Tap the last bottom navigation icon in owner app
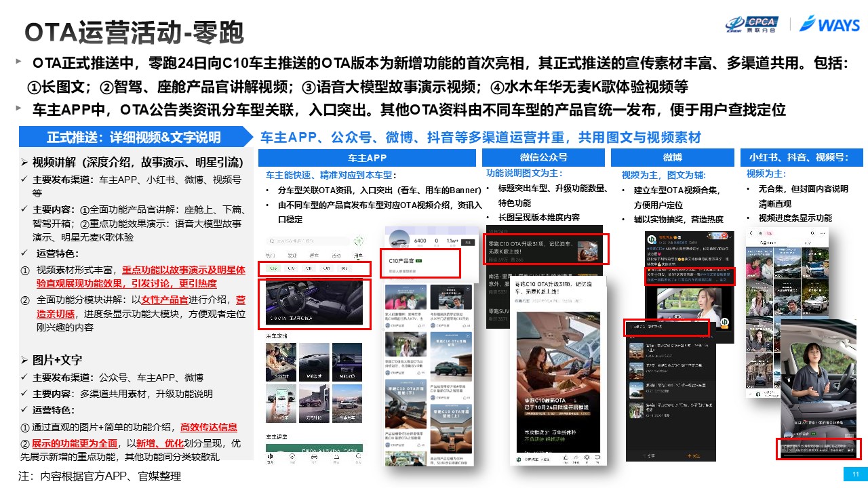 (358, 457)
